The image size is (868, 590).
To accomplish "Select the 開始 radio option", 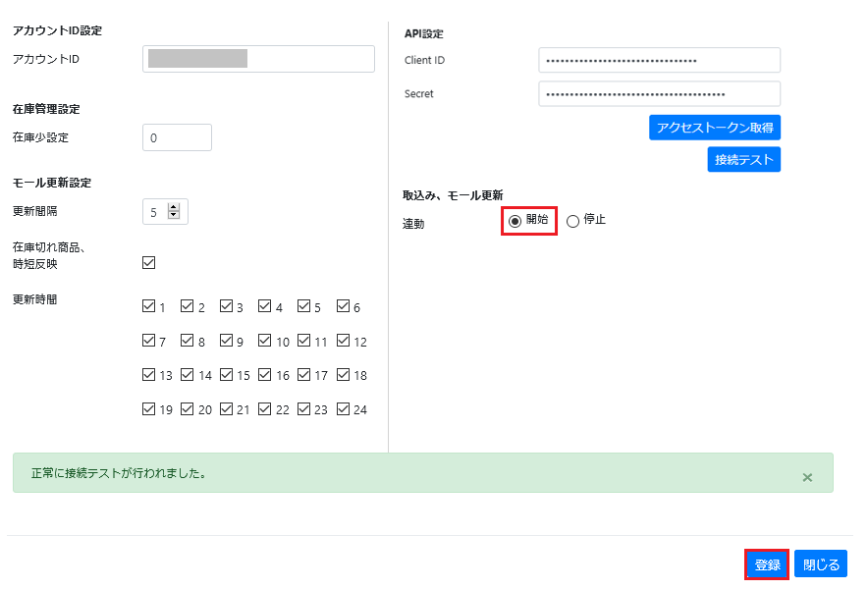I will [515, 221].
